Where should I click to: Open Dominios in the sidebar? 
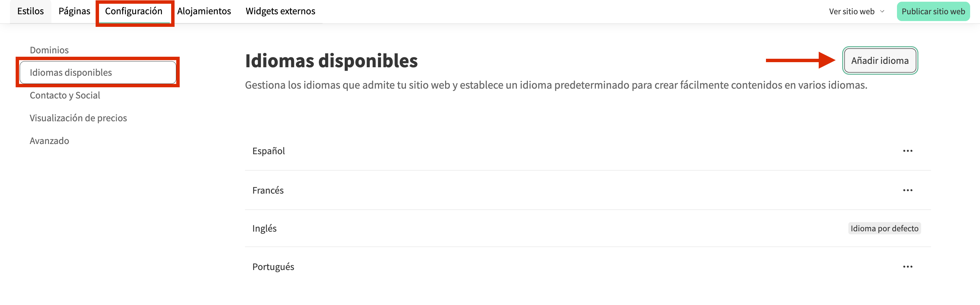tap(49, 50)
